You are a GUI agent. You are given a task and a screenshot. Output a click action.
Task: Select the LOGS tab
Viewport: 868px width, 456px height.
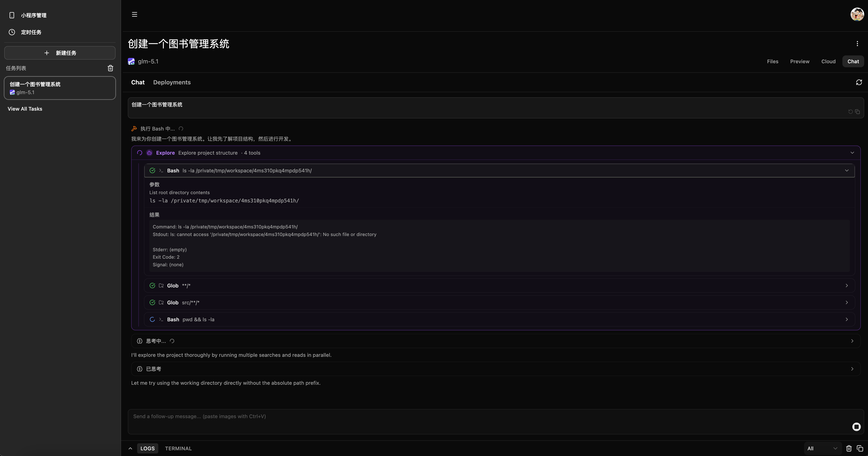pyautogui.click(x=147, y=449)
